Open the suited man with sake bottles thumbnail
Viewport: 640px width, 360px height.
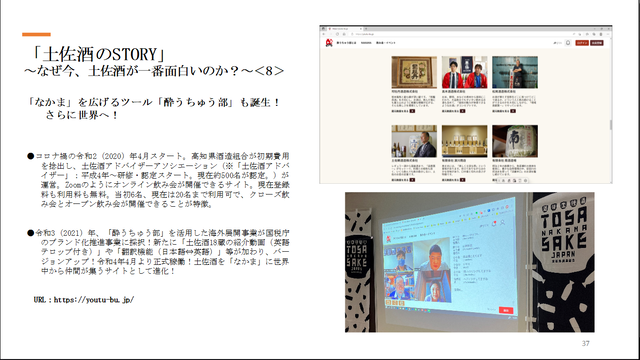(414, 141)
